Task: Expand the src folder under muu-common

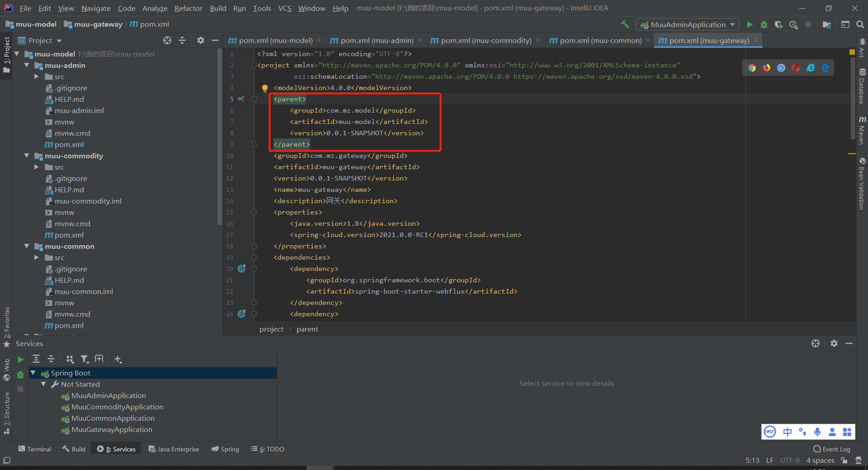Action: [37, 257]
